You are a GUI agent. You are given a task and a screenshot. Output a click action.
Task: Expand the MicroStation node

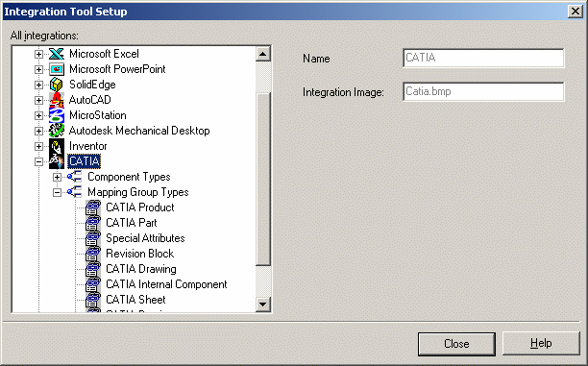pyautogui.click(x=38, y=116)
